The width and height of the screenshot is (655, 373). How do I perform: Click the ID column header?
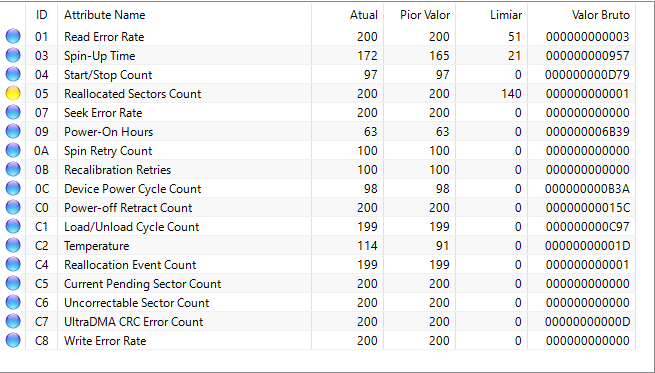click(x=41, y=15)
